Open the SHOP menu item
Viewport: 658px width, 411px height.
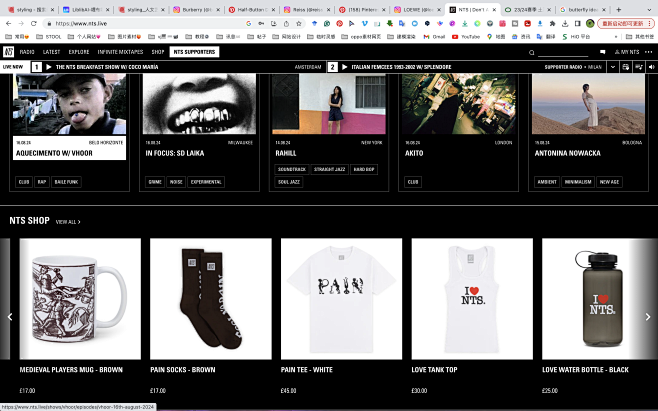pos(158,52)
